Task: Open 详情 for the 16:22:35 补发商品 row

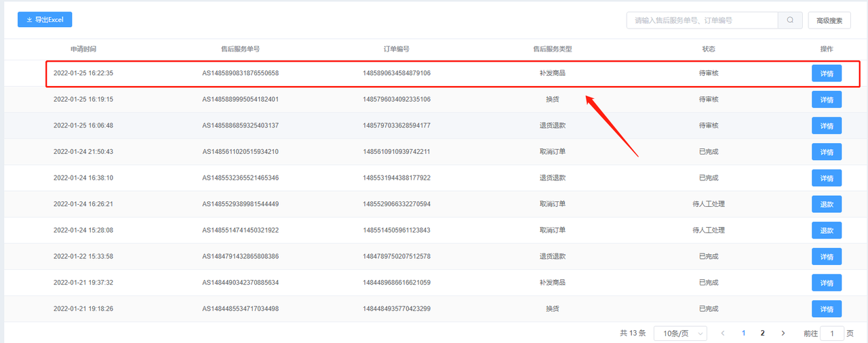Action: point(827,73)
